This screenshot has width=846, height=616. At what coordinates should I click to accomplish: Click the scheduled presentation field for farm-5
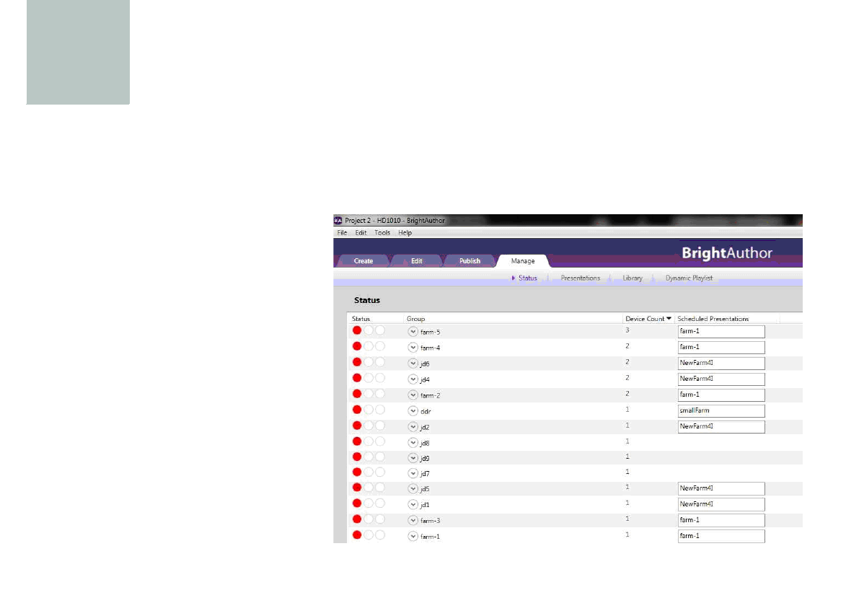721,332
